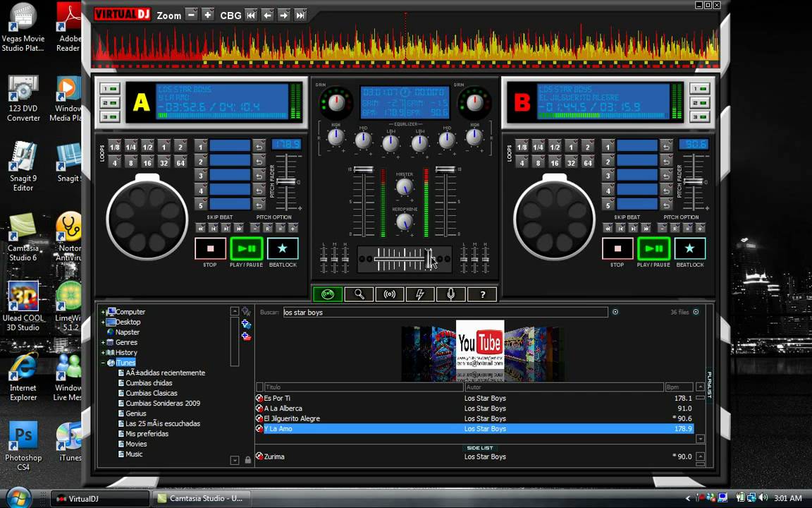Click return arrow beside deck B cue 4
Viewport: 812px width, 508px height.
pyautogui.click(x=667, y=190)
